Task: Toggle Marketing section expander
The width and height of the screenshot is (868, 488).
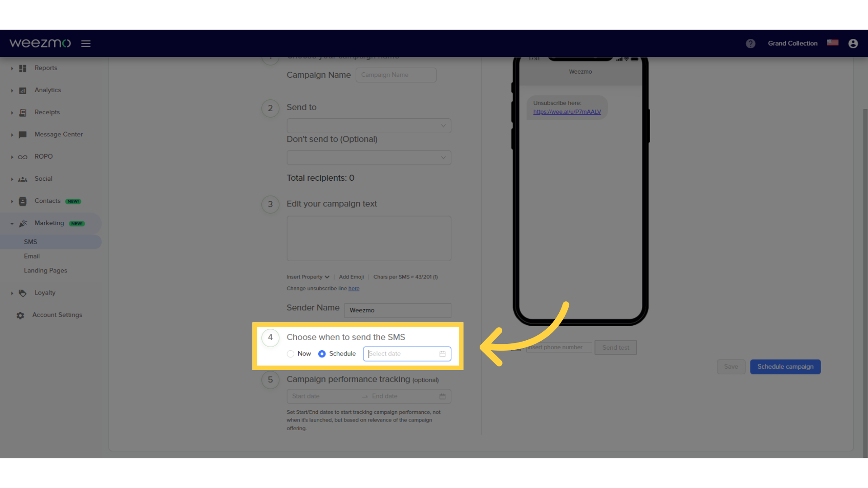Action: tap(11, 223)
